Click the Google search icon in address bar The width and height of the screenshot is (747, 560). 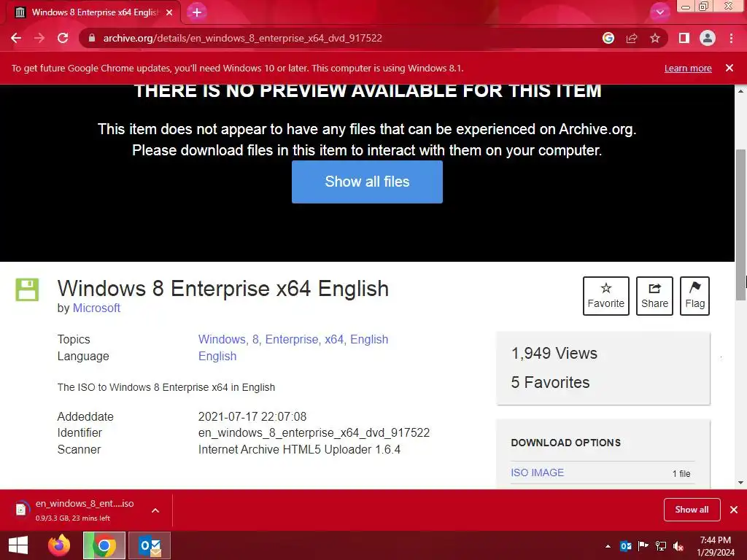pos(608,38)
